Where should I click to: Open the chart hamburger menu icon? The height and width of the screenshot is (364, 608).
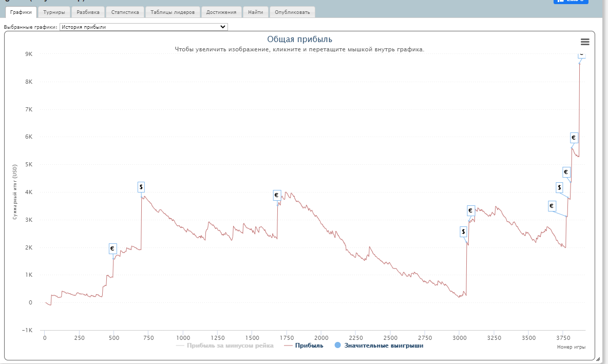pos(585,42)
